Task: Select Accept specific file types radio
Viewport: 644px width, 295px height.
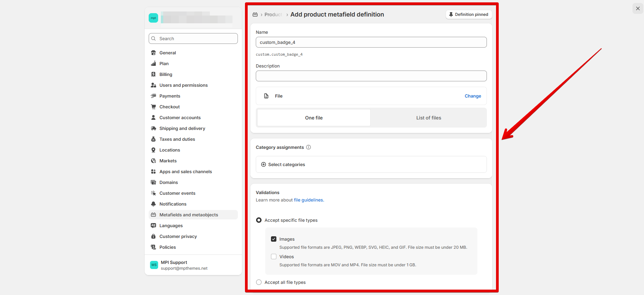Action: (x=259, y=220)
